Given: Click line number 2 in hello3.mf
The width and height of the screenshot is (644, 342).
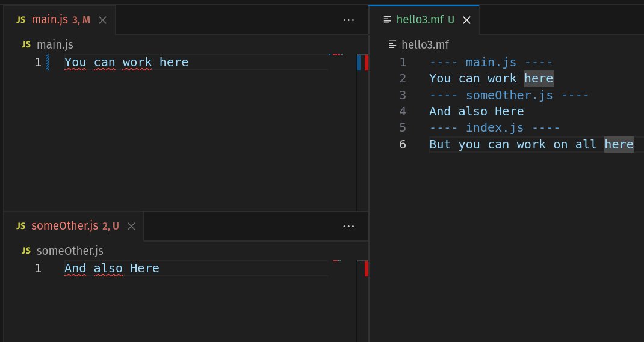Looking at the screenshot, I should (403, 79).
